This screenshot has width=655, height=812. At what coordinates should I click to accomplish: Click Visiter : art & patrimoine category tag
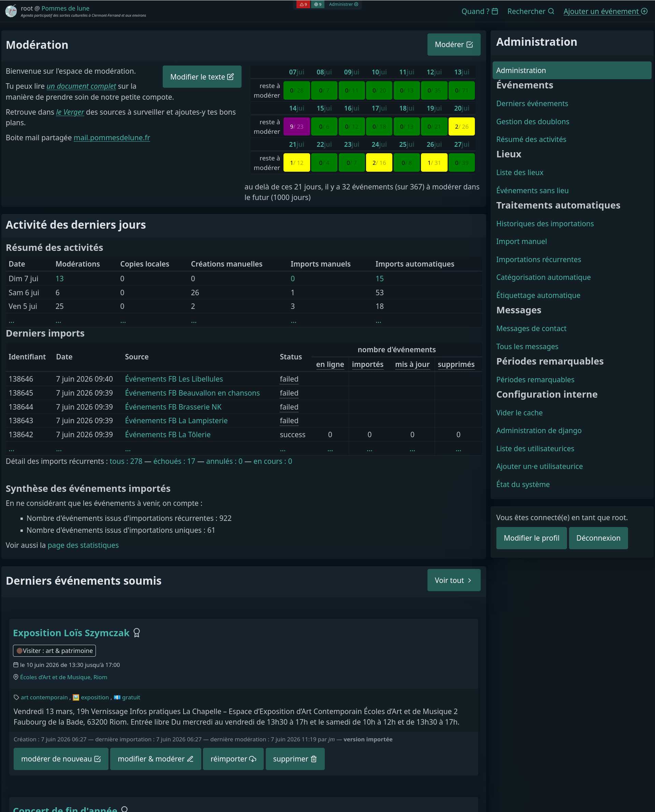(x=54, y=651)
